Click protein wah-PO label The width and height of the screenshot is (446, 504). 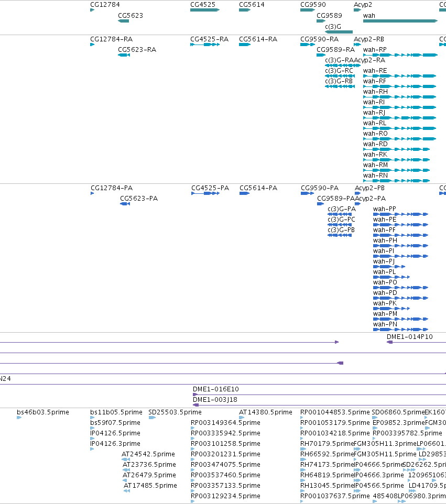pos(385,282)
